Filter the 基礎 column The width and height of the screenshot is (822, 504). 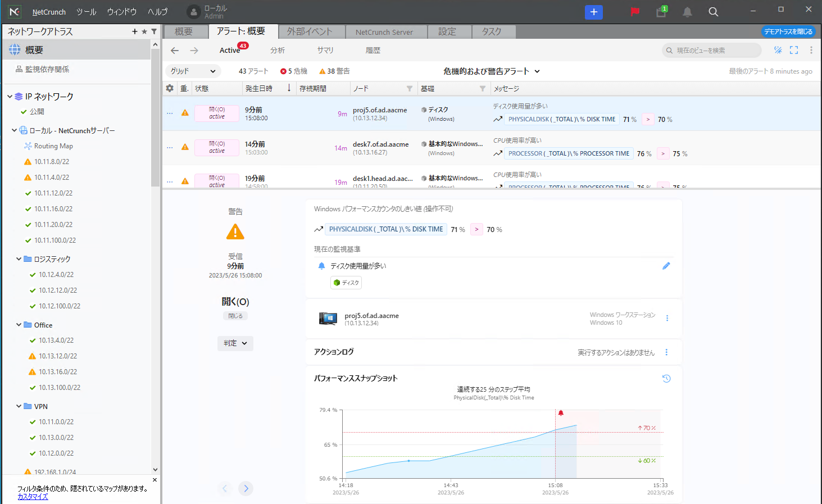coord(483,89)
